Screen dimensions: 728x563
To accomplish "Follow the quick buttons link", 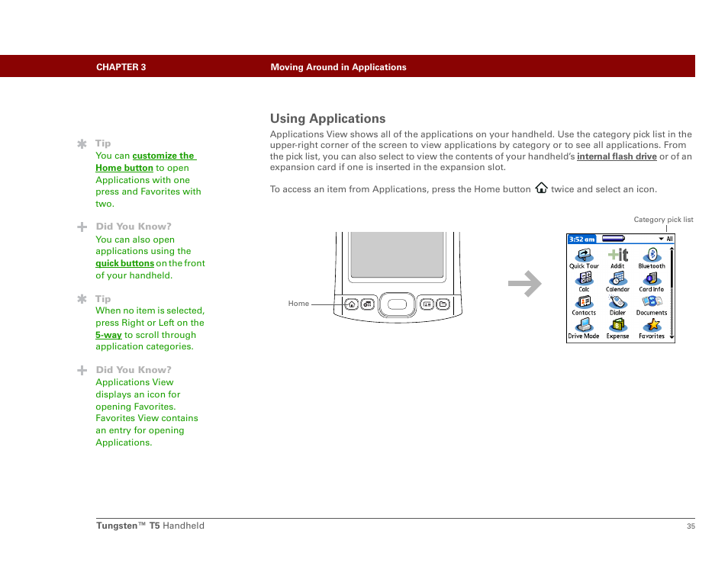I will click(124, 263).
